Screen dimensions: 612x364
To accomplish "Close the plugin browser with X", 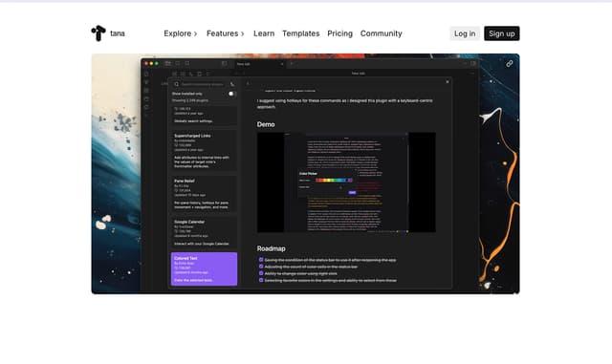I will (x=448, y=82).
